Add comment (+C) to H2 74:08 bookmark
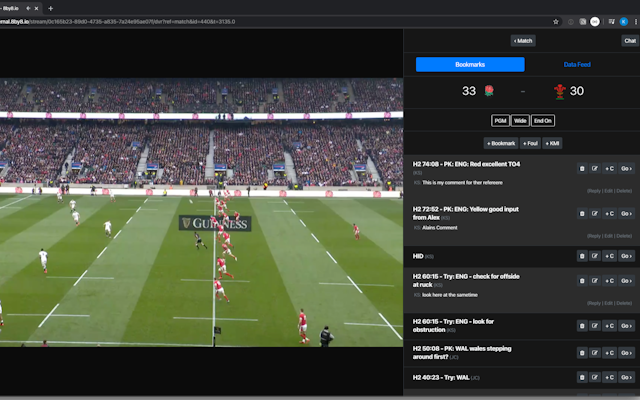The width and height of the screenshot is (640, 400). 609,169
